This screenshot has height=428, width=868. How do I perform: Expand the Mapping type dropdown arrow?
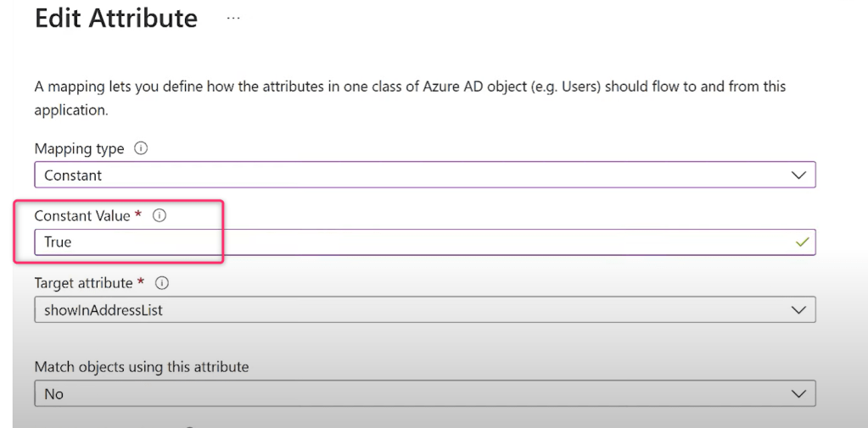pyautogui.click(x=798, y=175)
